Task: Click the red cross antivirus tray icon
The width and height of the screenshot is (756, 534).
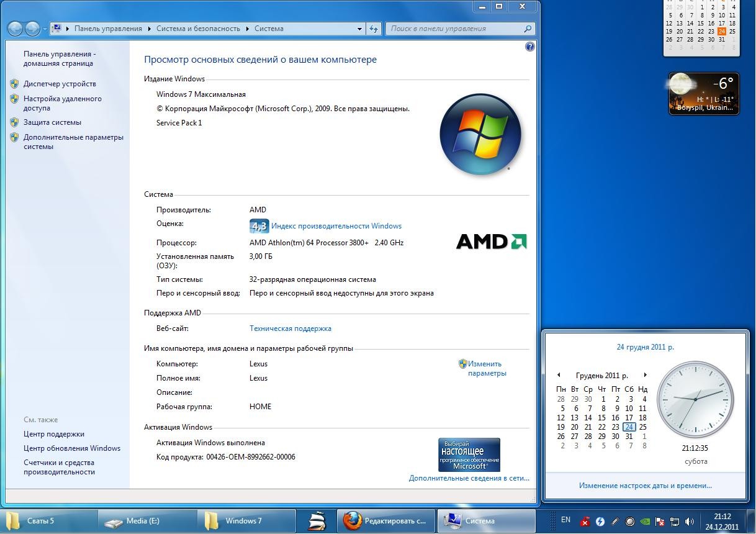Action: [585, 522]
